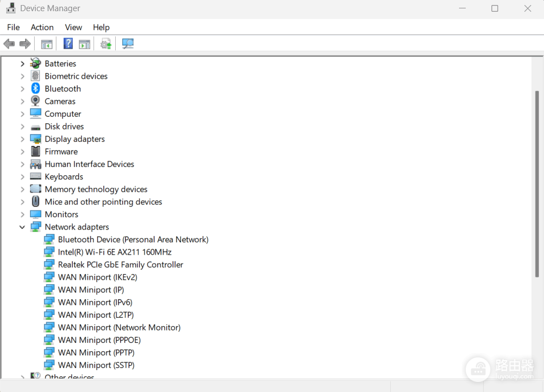Select the Biometric devices fingerprint icon

coord(35,76)
